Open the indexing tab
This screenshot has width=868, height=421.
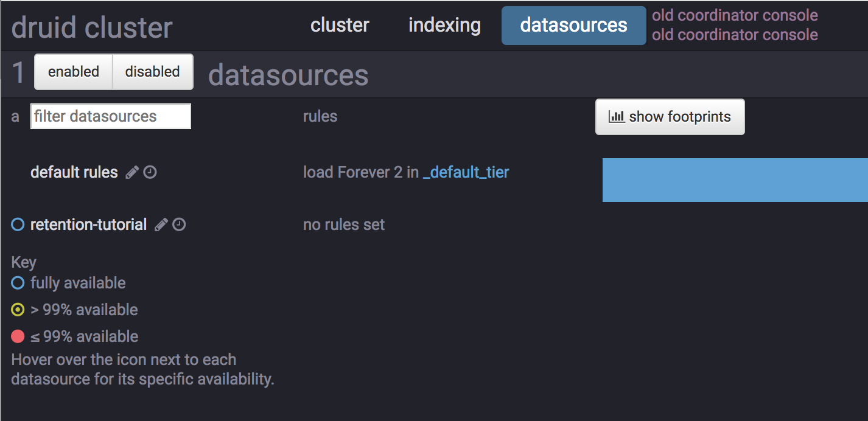444,26
